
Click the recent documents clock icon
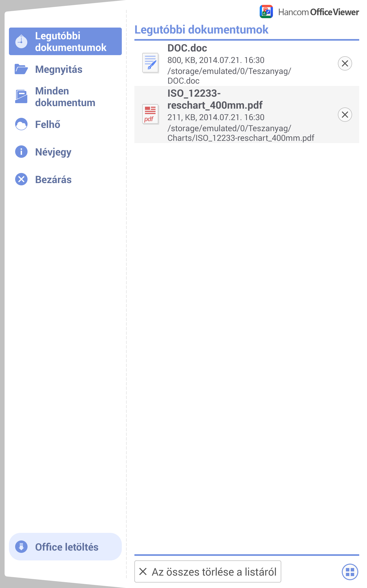pyautogui.click(x=21, y=42)
